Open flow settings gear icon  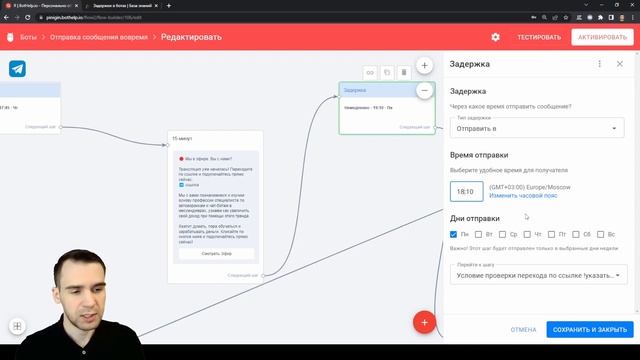click(x=495, y=37)
